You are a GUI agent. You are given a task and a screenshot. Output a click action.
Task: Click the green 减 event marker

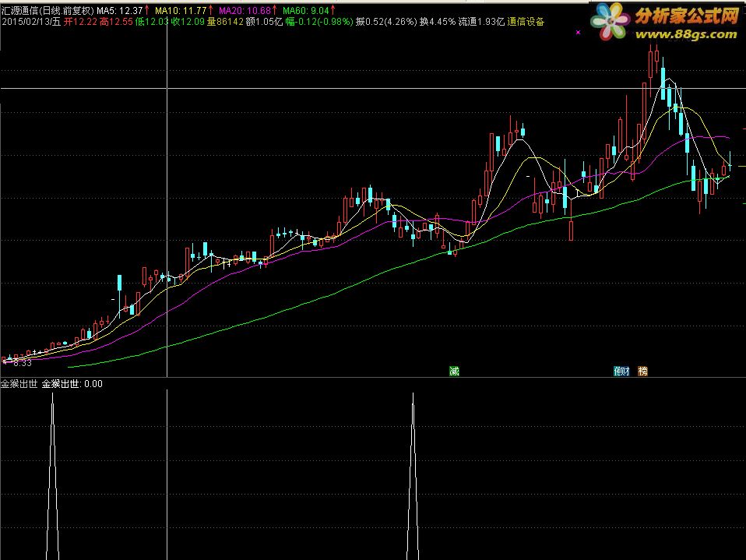[x=454, y=371]
